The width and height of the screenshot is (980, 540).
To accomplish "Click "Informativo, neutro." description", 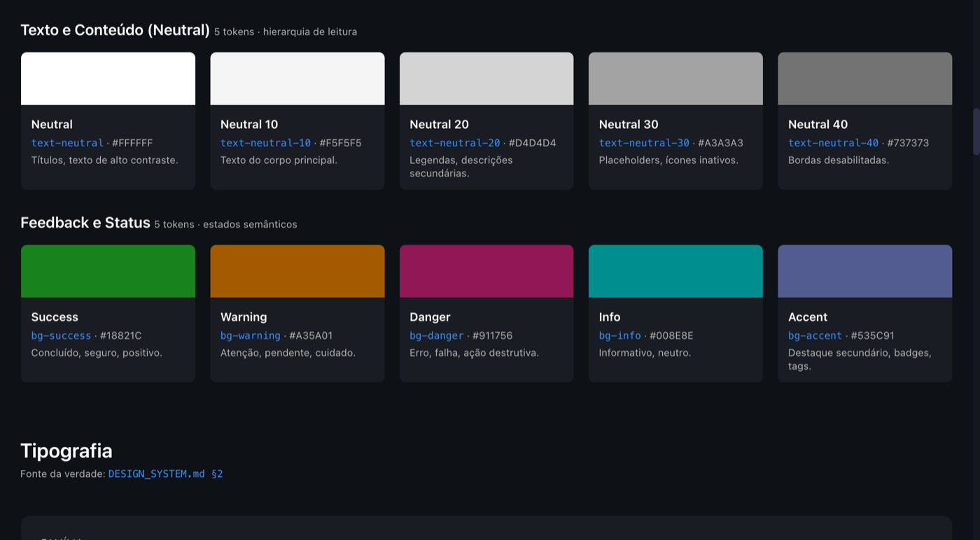I will point(645,353).
